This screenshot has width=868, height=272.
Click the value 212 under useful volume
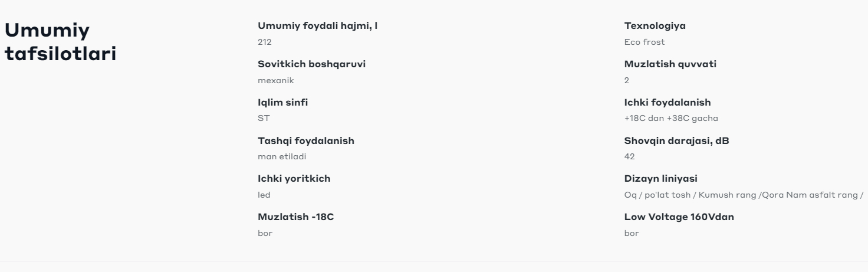265,42
